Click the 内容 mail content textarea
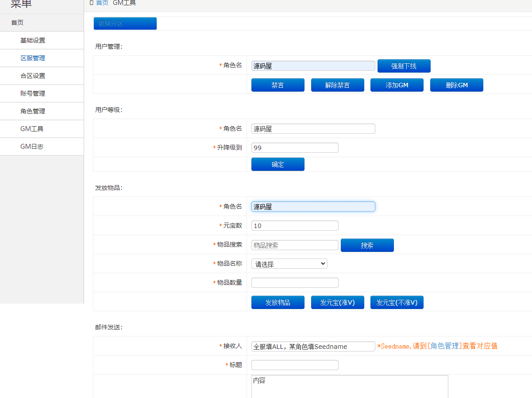Viewport: 532px width, 398px height. [349, 385]
